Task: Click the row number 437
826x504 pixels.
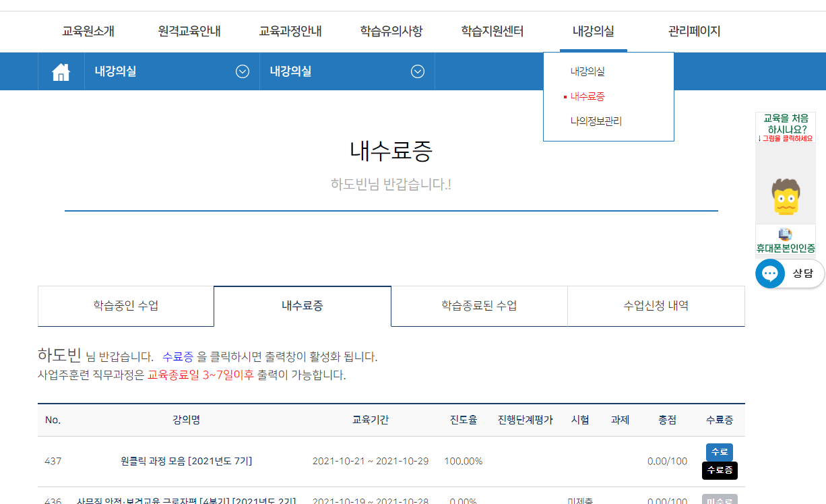Action: (x=53, y=462)
